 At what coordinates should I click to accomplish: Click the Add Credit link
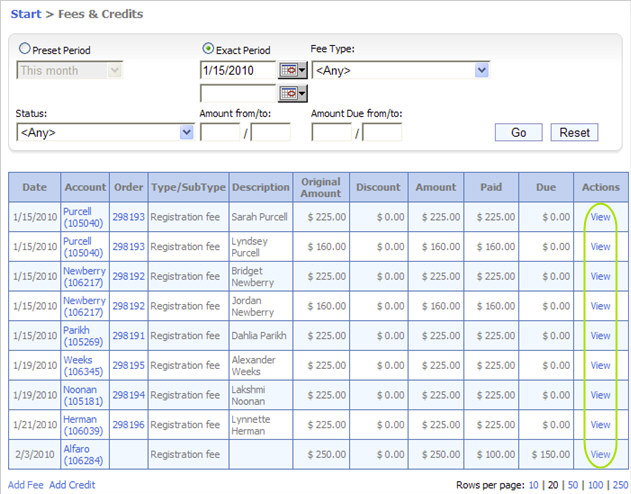[x=72, y=485]
